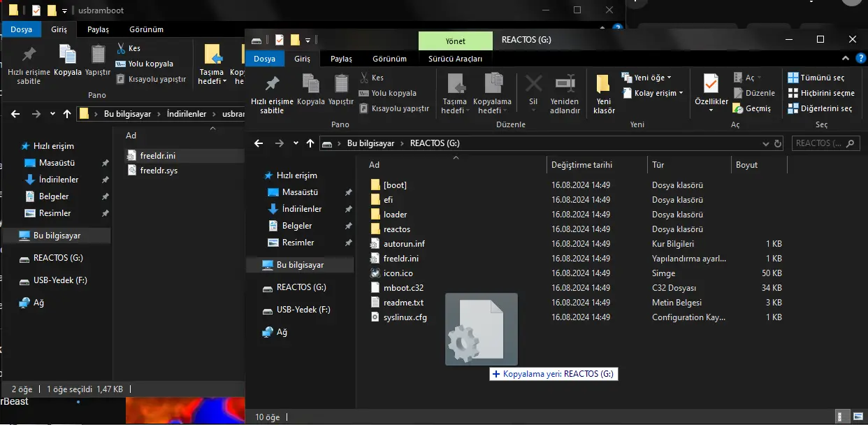Open the Dosya tab in REACTOS window
This screenshot has width=868, height=425.
265,59
